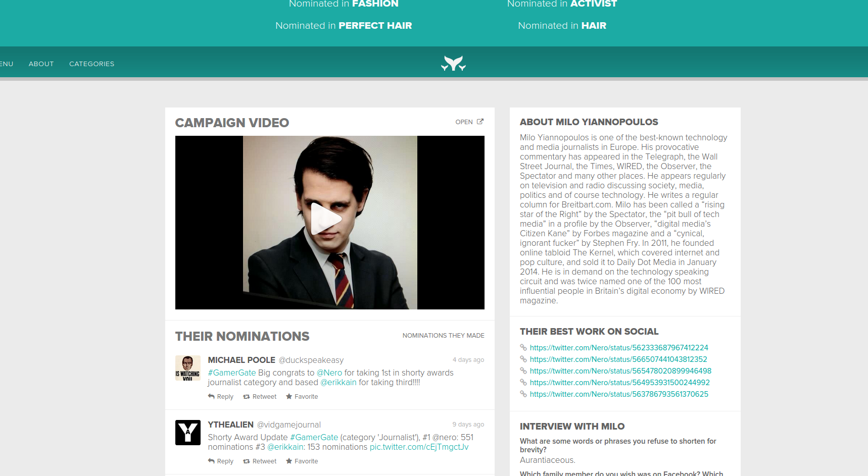Click #GamerGate hashtag in YTHEALIEN's tweet
868x476 pixels.
(x=314, y=437)
